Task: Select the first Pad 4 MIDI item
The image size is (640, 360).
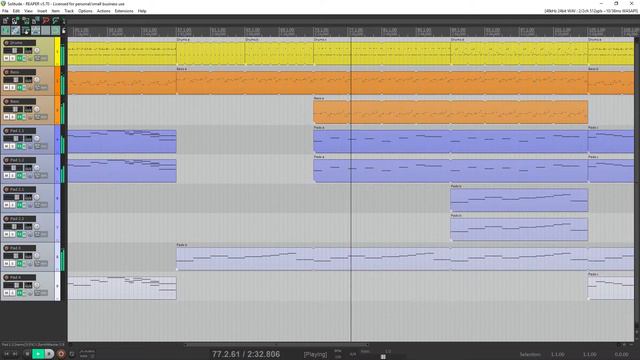Action: [122, 288]
